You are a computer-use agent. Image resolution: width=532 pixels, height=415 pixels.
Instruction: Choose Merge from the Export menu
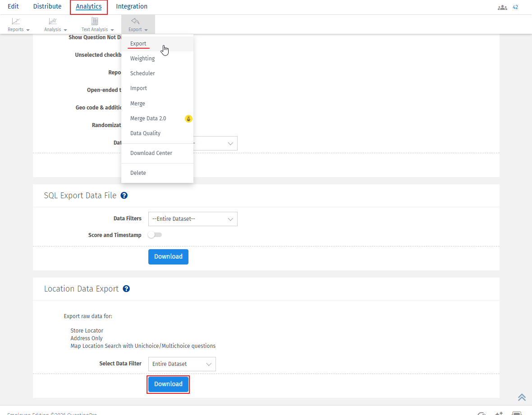(x=138, y=104)
